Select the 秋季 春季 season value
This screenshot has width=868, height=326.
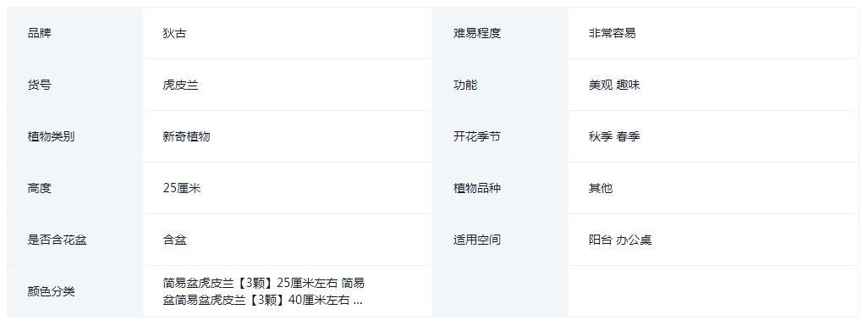coord(614,136)
